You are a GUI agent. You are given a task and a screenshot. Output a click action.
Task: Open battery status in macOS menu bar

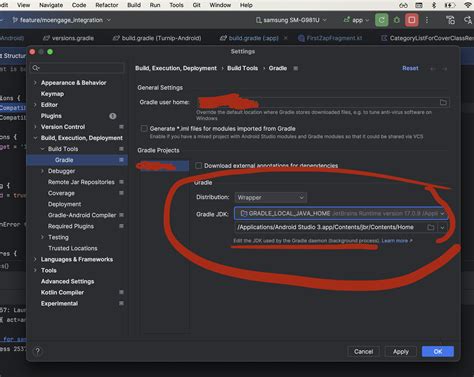click(450, 5)
